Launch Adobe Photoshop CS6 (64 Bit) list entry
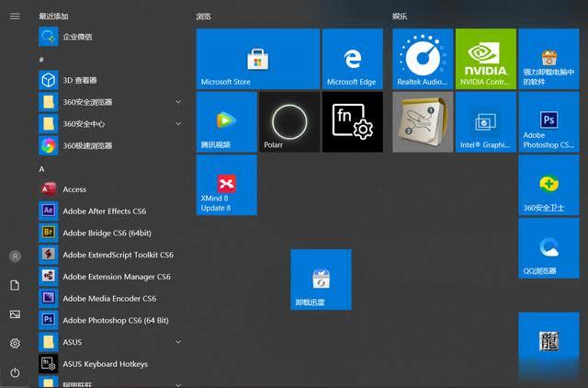 pos(112,320)
